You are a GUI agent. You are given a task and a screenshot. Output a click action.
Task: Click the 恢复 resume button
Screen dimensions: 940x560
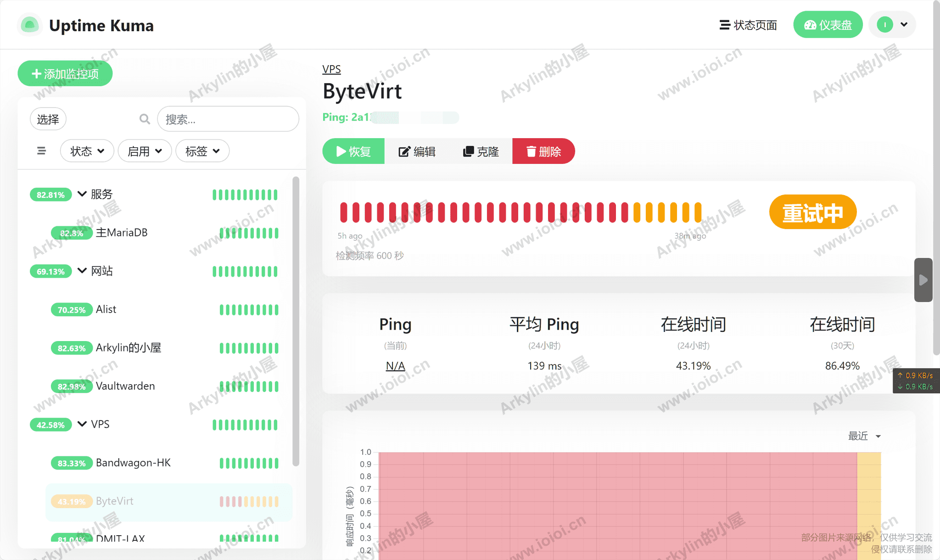pyautogui.click(x=353, y=151)
